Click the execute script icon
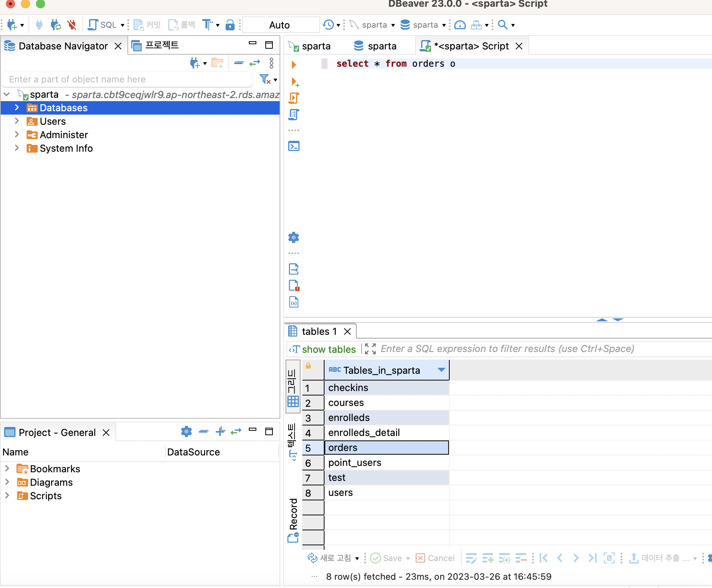 click(294, 98)
